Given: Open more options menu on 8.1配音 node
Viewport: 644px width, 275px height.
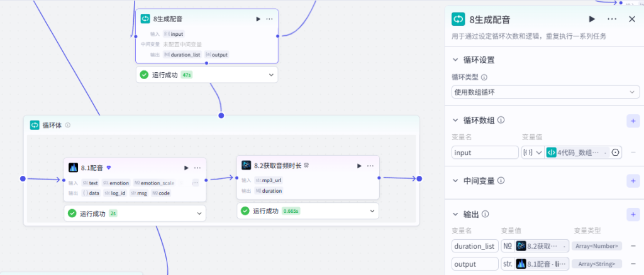Looking at the screenshot, I should (197, 168).
